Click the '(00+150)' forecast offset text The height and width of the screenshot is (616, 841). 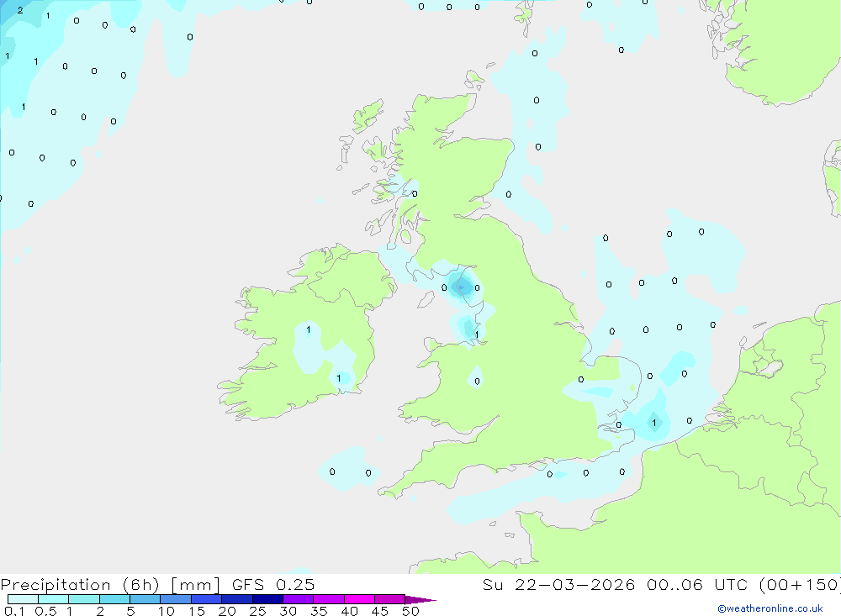coord(801,585)
